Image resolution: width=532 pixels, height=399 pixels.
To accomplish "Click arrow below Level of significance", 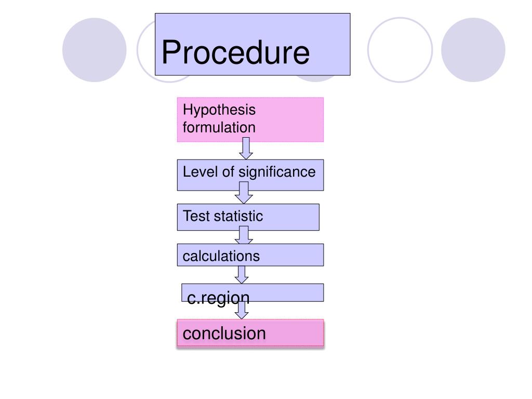I will [x=244, y=193].
